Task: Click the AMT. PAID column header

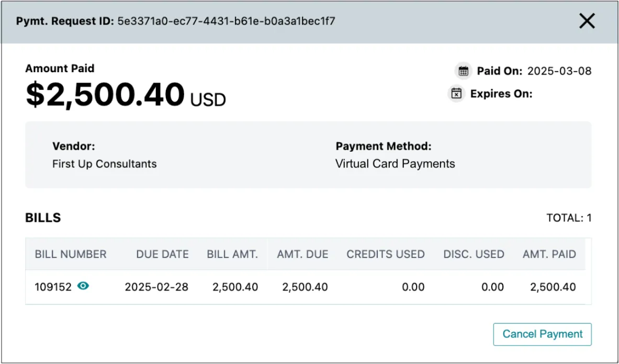Action: click(x=549, y=254)
